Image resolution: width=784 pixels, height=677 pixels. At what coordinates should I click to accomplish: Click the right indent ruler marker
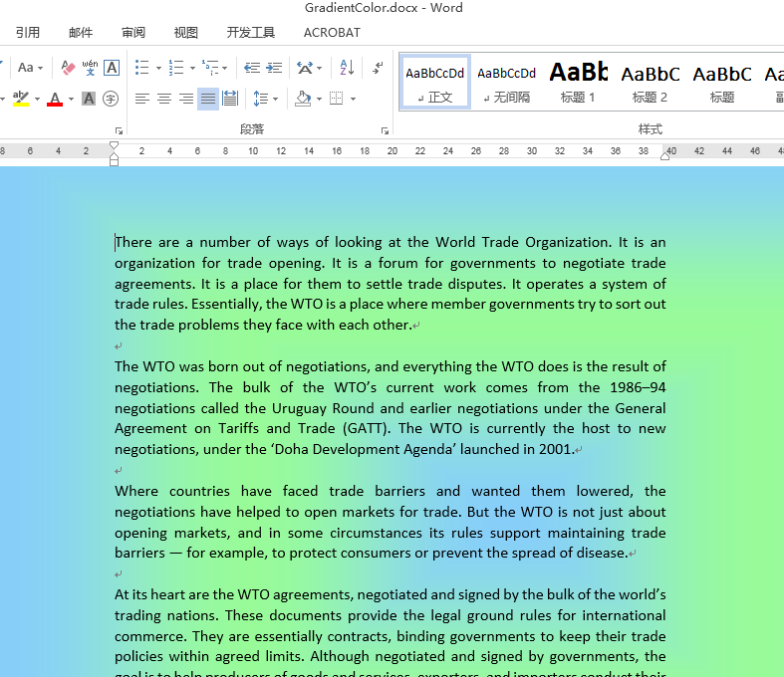click(x=665, y=156)
